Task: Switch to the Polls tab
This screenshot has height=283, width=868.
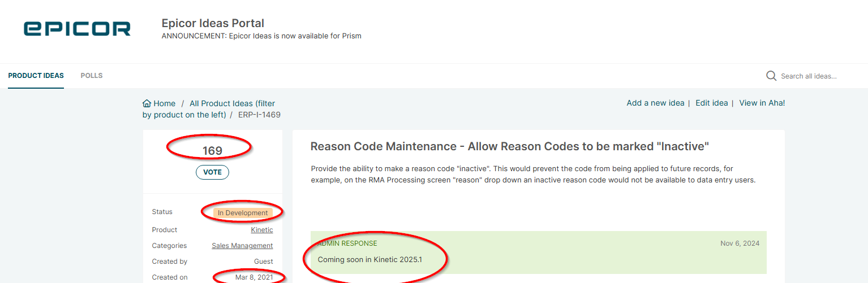Action: point(92,76)
